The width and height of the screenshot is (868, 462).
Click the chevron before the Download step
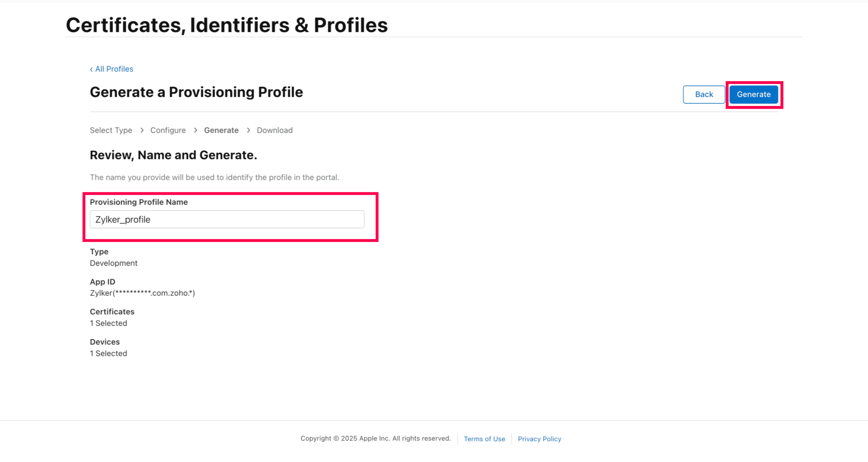pos(248,130)
